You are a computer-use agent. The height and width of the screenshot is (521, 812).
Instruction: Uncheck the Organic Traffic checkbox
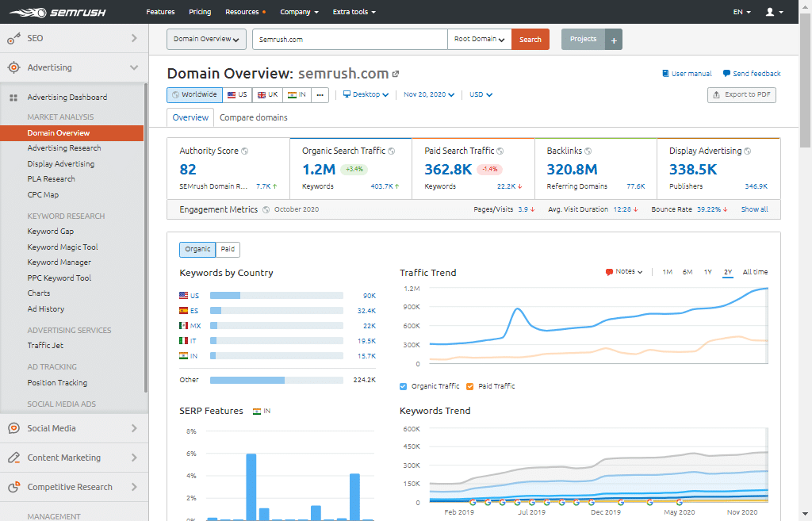(x=404, y=386)
